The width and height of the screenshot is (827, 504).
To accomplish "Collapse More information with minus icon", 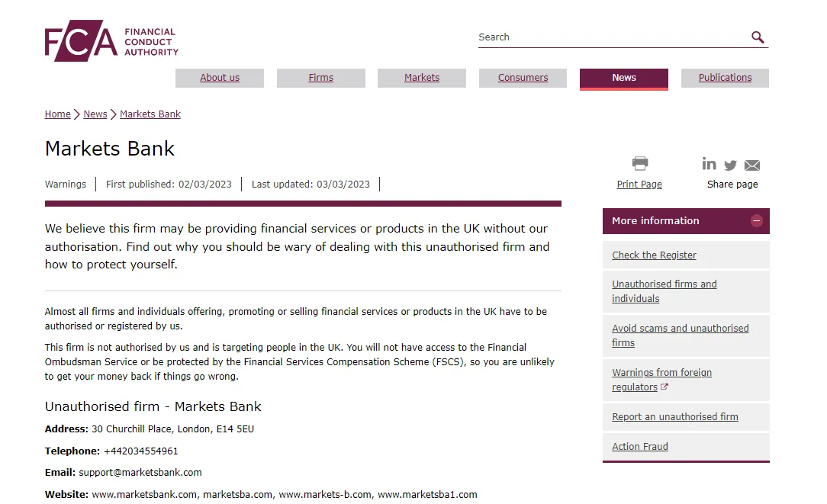I will (x=756, y=221).
